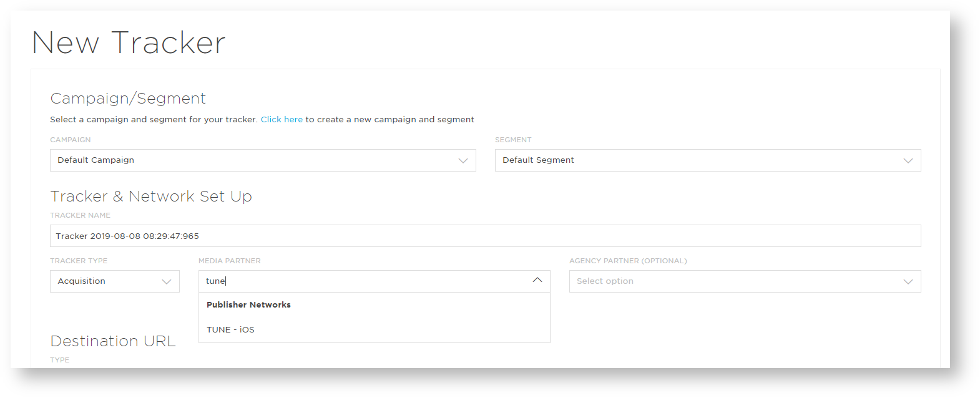Image resolution: width=980 pixels, height=398 pixels.
Task: Click the down chevron in the Campaign field
Action: tap(463, 160)
